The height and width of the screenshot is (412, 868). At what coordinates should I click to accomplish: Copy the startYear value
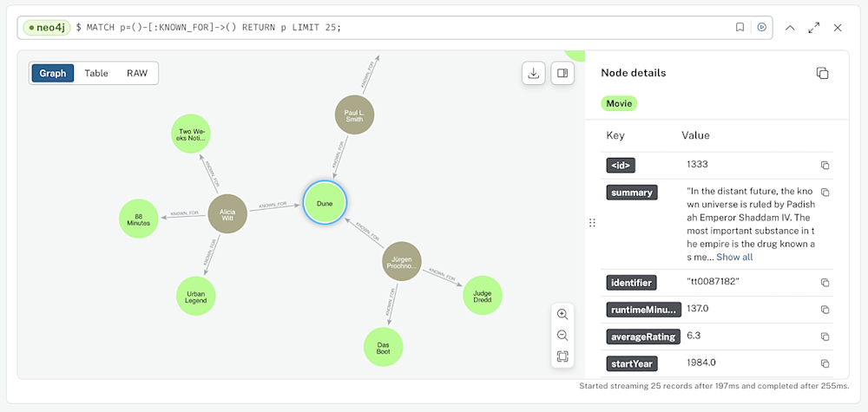click(825, 363)
